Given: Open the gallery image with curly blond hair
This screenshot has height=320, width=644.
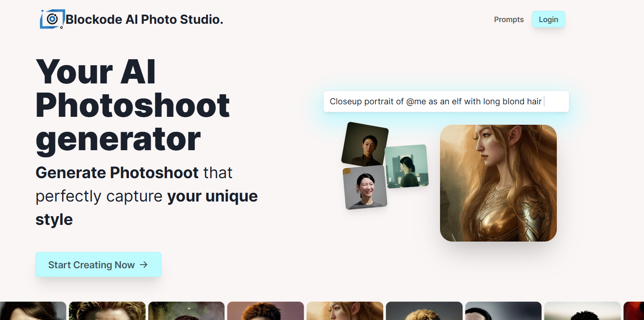Looking at the screenshot, I should [x=424, y=311].
